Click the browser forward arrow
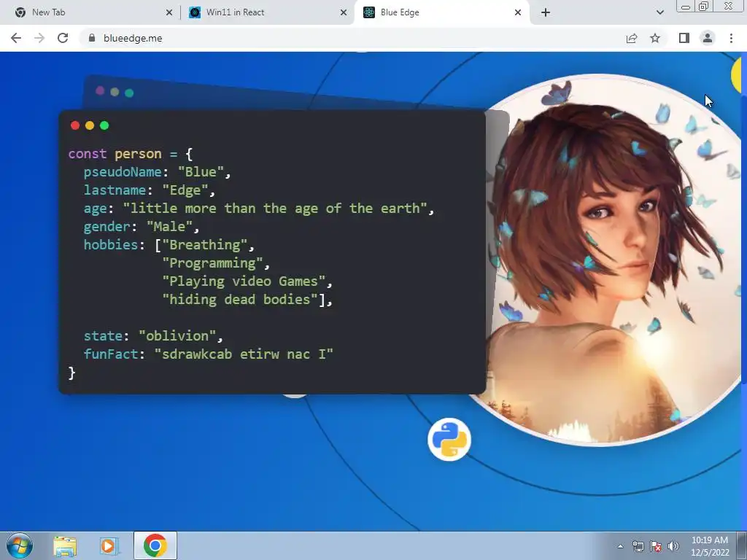Viewport: 747px width, 560px height. pyautogui.click(x=39, y=38)
